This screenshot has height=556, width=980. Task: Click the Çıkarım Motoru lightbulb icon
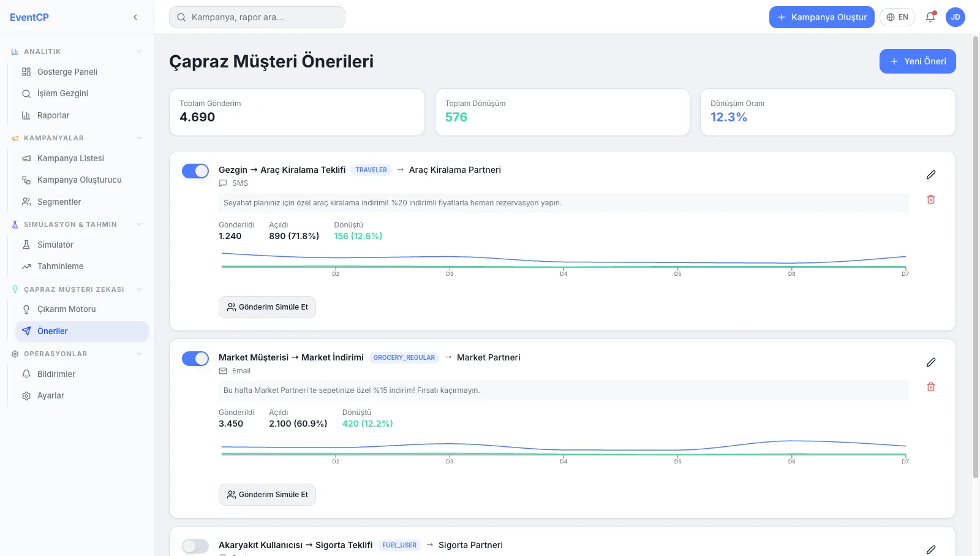pos(26,309)
